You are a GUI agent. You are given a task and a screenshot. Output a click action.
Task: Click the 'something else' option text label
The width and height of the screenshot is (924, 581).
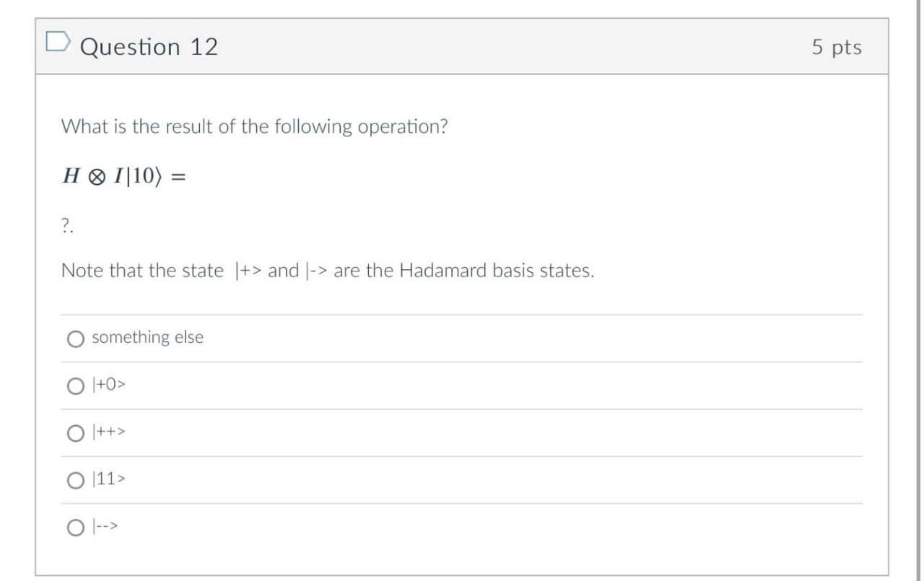pos(146,337)
